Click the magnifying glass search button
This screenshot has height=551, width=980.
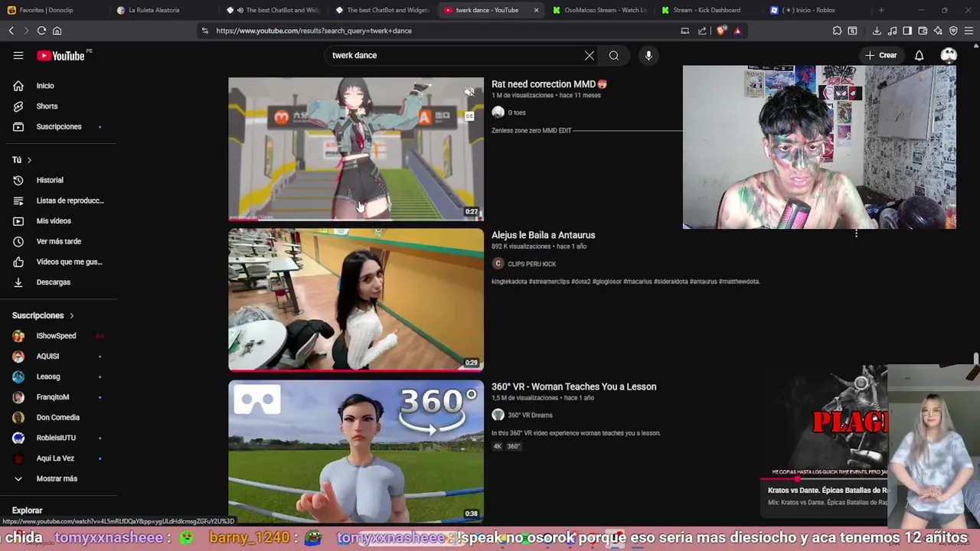(x=614, y=55)
